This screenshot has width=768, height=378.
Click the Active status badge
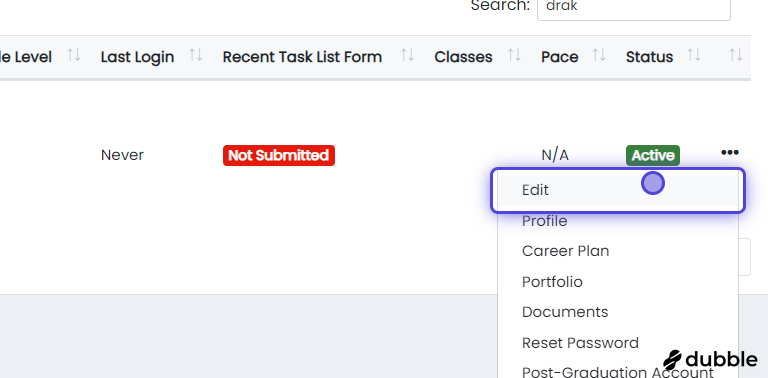(652, 156)
